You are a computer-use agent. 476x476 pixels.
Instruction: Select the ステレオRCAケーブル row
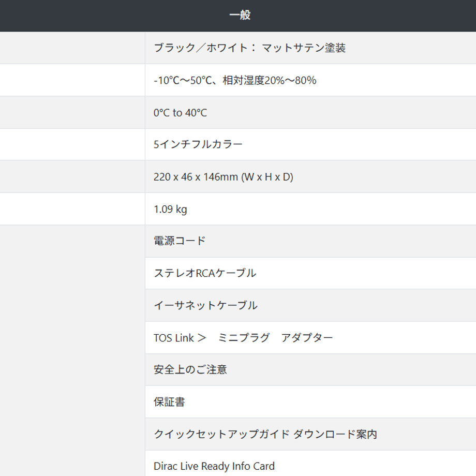[310, 273]
